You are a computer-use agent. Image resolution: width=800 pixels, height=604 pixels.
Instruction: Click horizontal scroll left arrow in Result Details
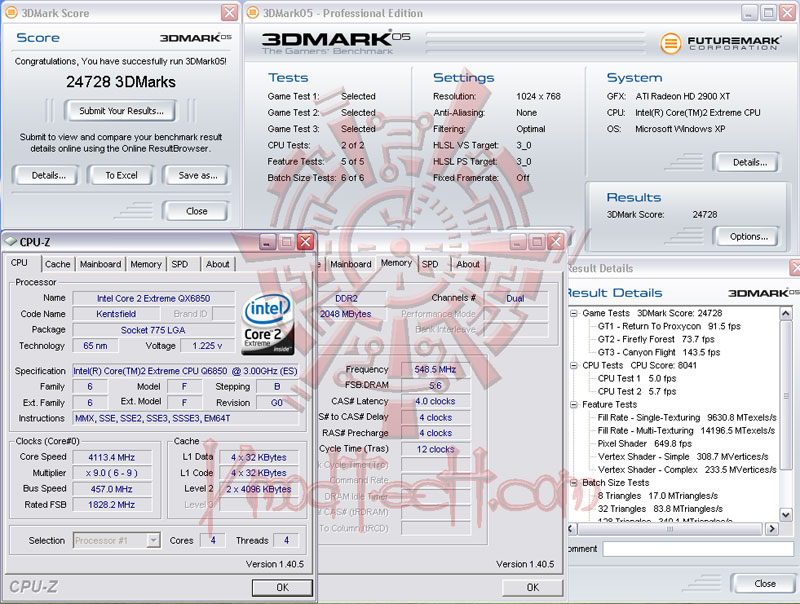[571, 528]
